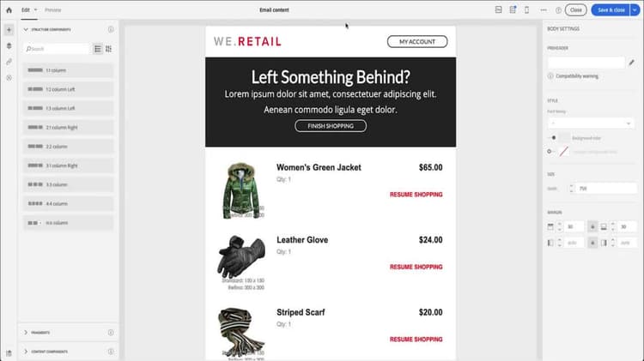Go to the home icon
Viewport: 644px width, 361px height.
point(9,9)
